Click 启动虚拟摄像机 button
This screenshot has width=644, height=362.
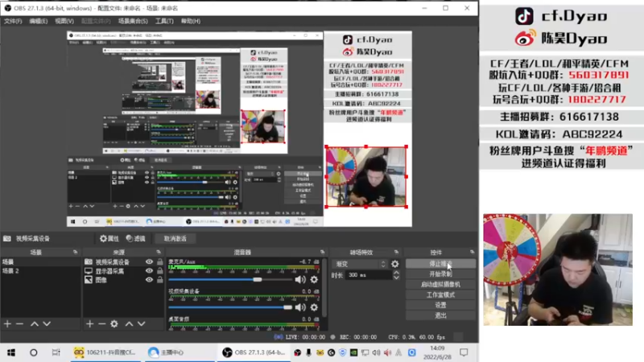click(440, 284)
